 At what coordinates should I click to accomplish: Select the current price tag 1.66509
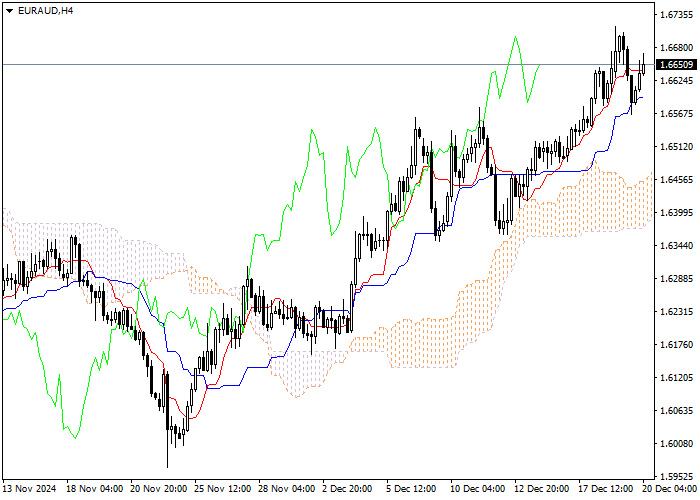point(676,65)
